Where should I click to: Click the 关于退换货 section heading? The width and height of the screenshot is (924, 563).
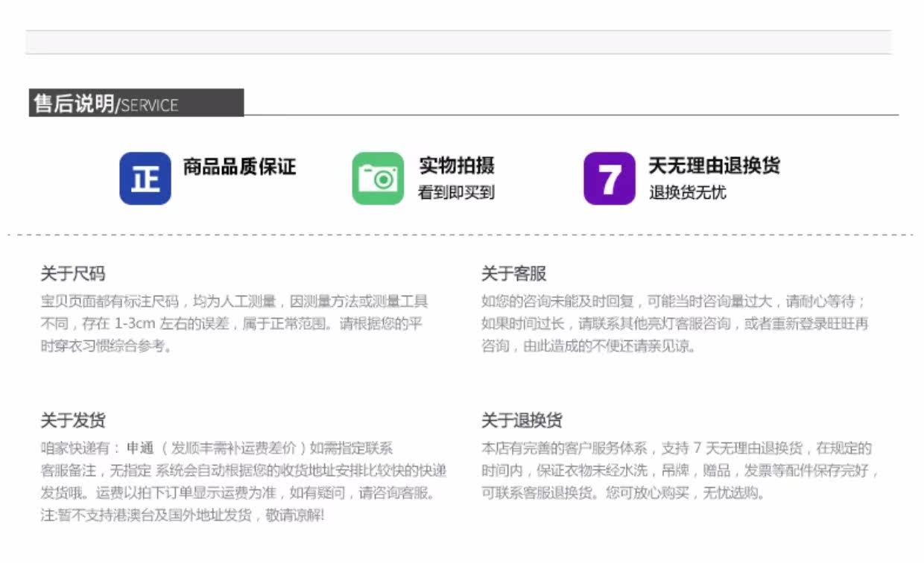pyautogui.click(x=522, y=420)
